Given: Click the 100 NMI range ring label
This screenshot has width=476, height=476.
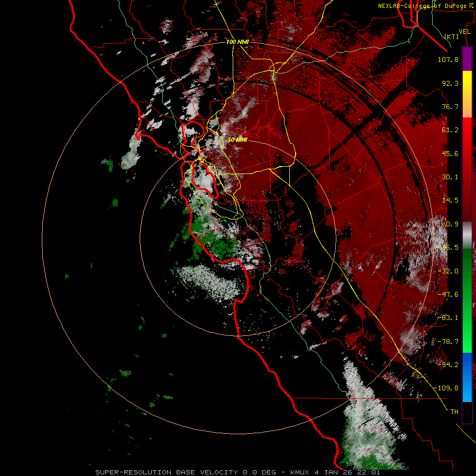Looking at the screenshot, I should pos(237,42).
